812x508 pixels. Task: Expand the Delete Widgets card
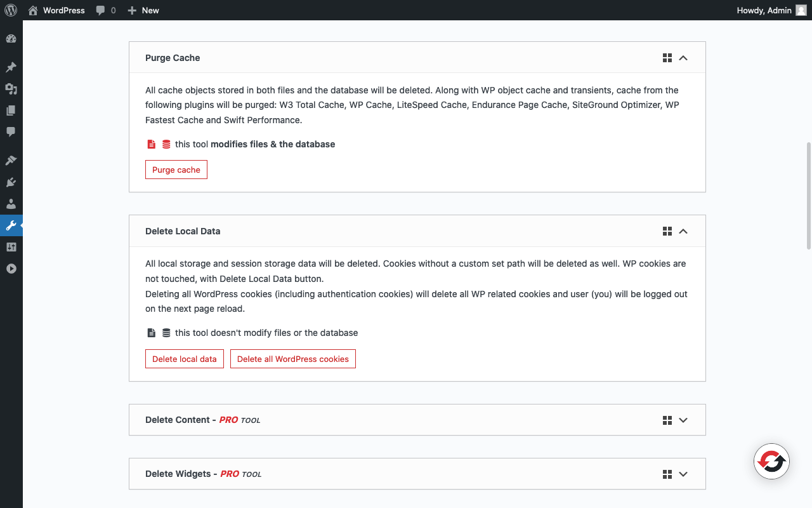[683, 474]
